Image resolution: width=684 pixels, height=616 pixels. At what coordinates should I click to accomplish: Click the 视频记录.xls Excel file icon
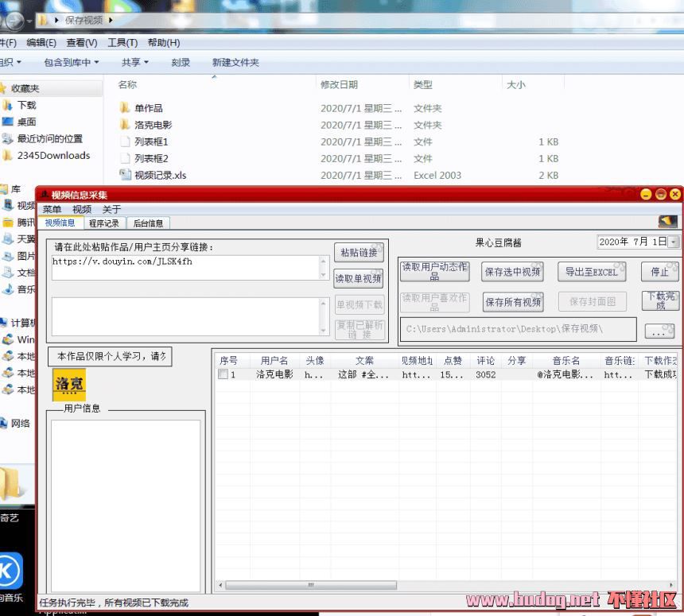(x=125, y=175)
